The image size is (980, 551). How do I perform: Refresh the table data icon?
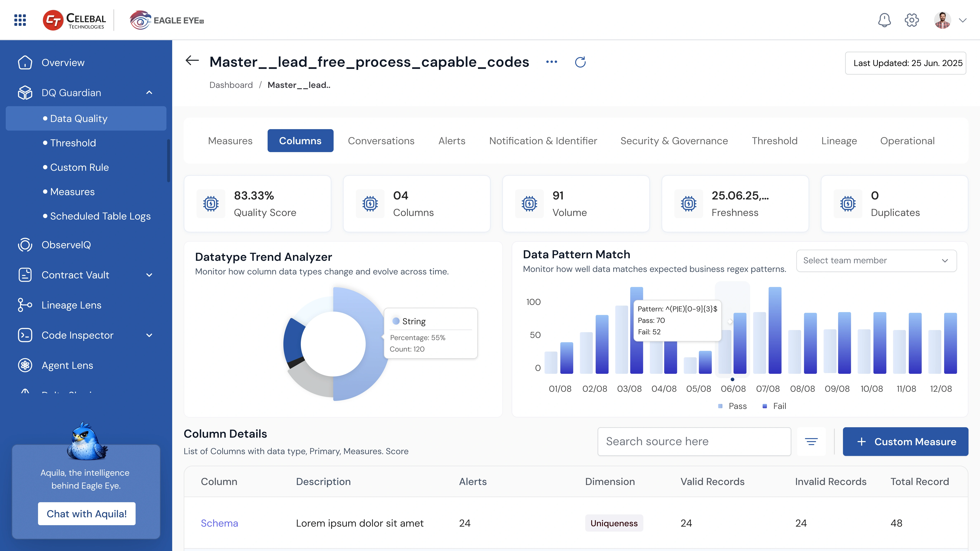[x=580, y=62]
